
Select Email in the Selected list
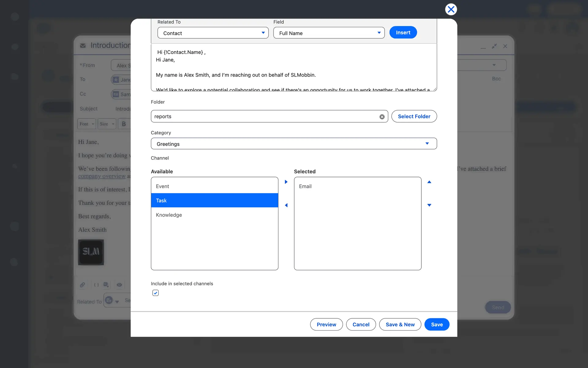(357, 186)
